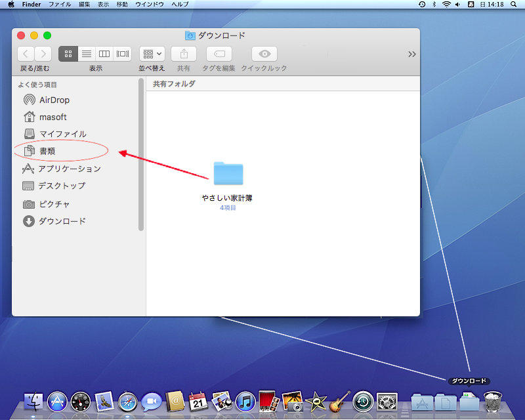
Task: Select AirDrop in the sidebar
Action: 47,100
